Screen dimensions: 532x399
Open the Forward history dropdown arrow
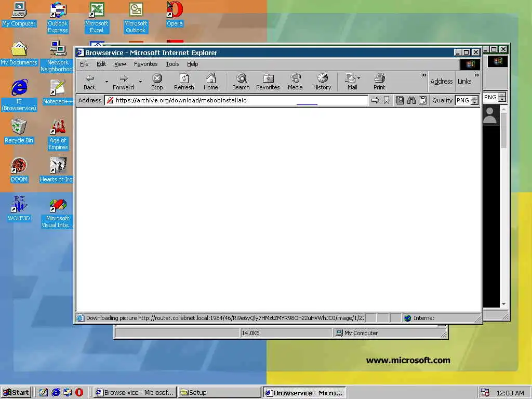pos(140,82)
